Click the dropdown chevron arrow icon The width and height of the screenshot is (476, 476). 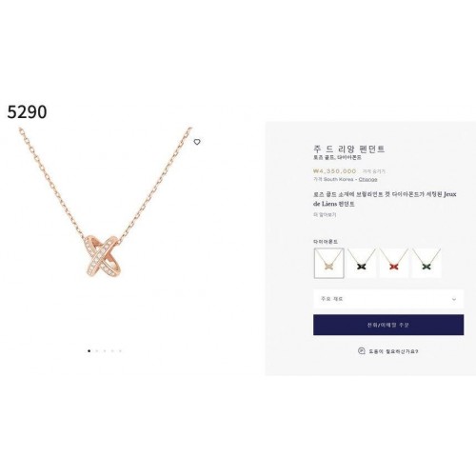coord(454,299)
